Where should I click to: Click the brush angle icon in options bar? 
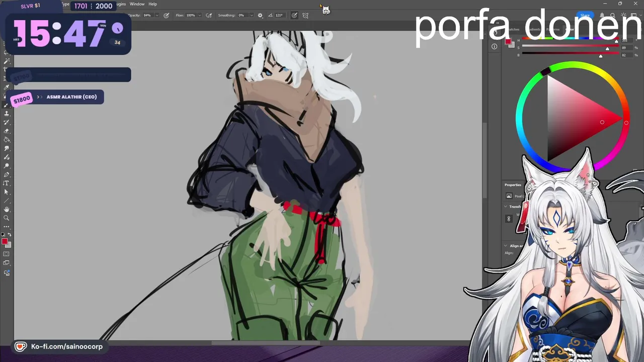[271, 16]
